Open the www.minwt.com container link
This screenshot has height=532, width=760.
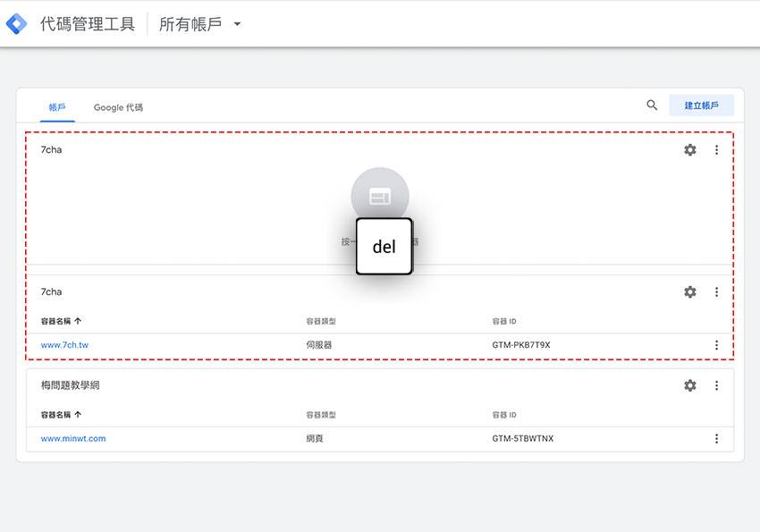[x=73, y=438]
